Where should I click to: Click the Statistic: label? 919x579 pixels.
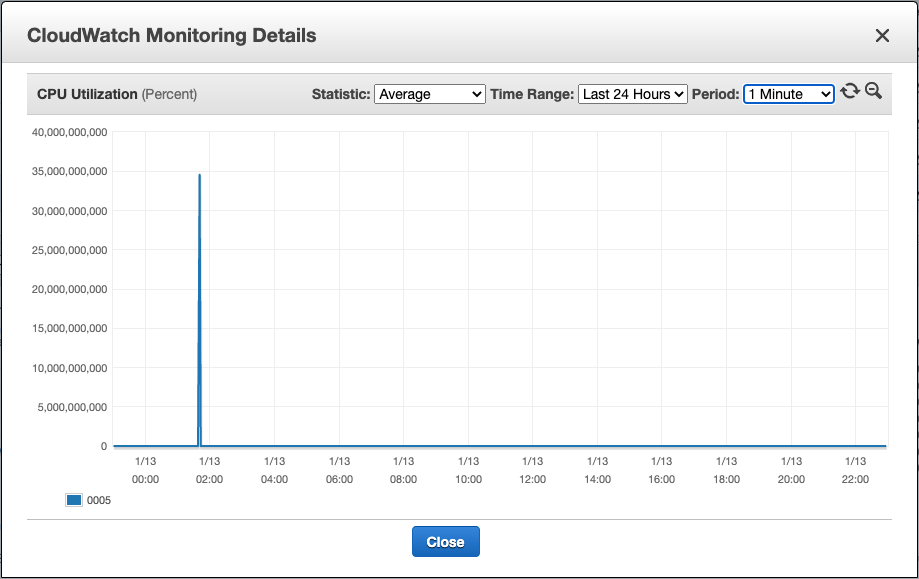[x=341, y=94]
